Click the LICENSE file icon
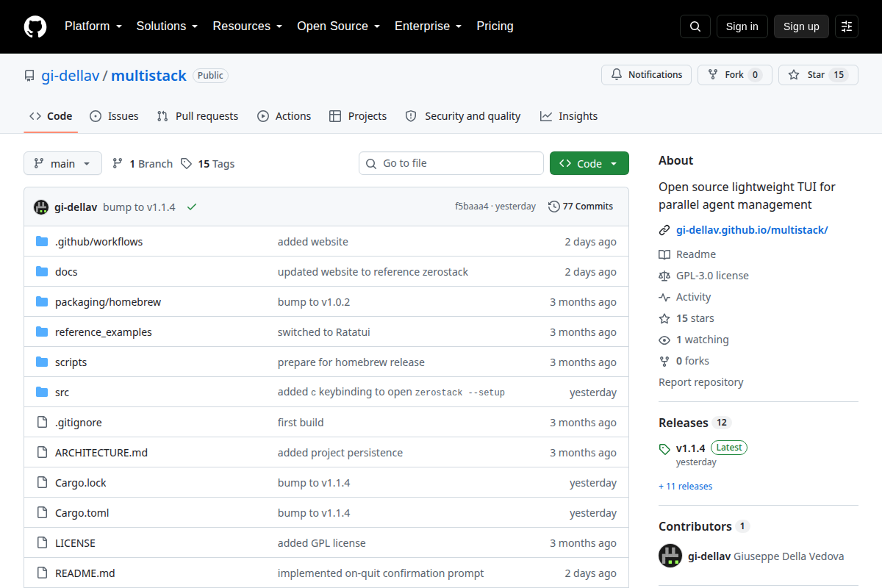 pos(42,543)
